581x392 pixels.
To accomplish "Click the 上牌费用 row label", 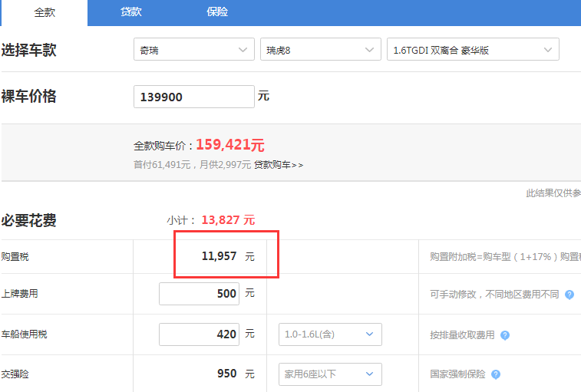I will pyautogui.click(x=20, y=294).
